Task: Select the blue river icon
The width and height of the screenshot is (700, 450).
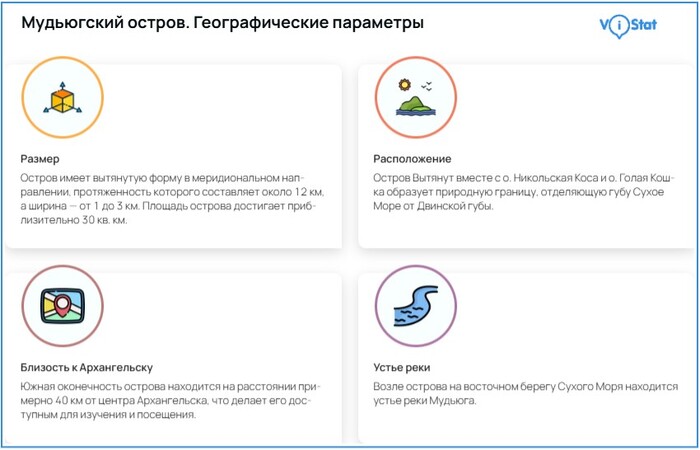Action: click(415, 306)
